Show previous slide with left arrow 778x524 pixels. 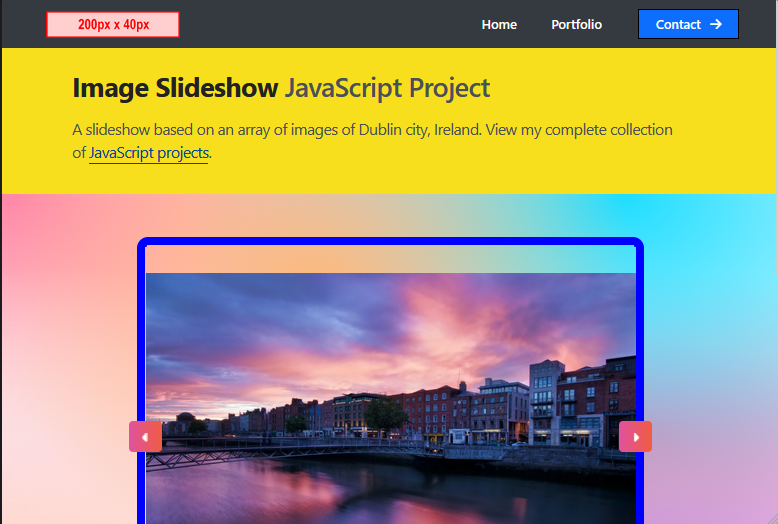pos(145,437)
